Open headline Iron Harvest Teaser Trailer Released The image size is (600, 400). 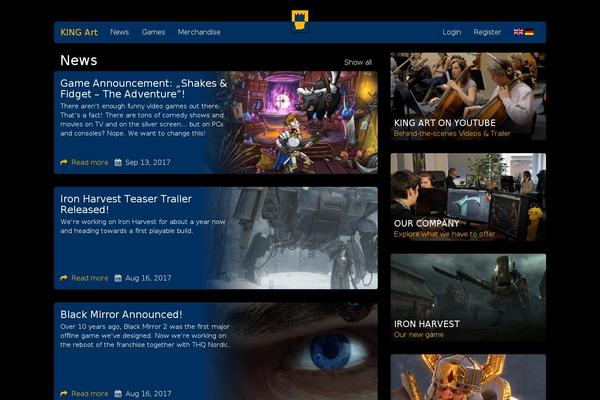coord(126,204)
